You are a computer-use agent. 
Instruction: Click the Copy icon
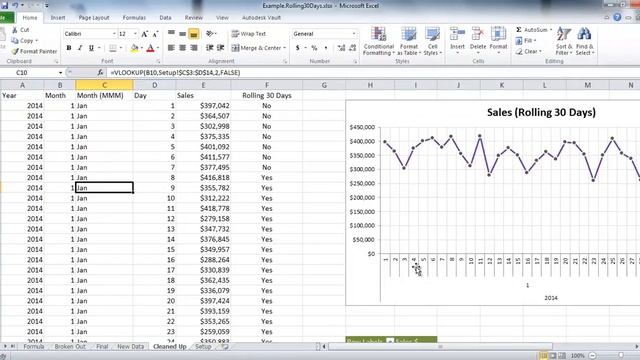coord(15,40)
